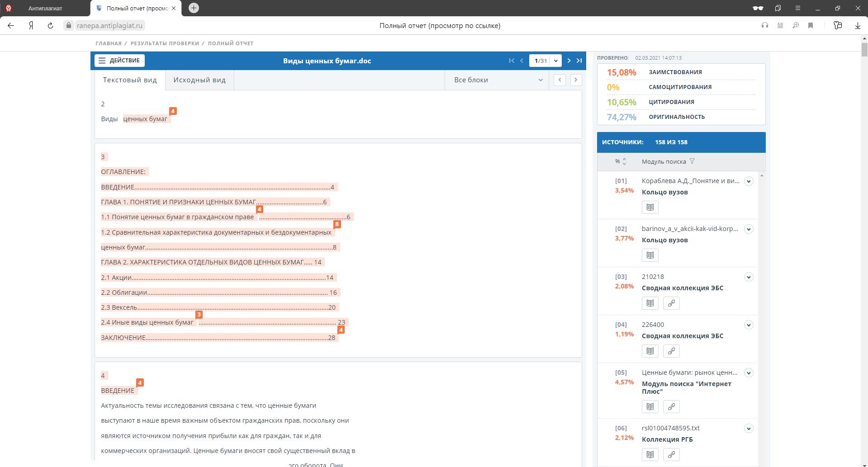Viewport: 868px width, 467px height.
Task: Click the next page arrow in header
Action: click(569, 61)
